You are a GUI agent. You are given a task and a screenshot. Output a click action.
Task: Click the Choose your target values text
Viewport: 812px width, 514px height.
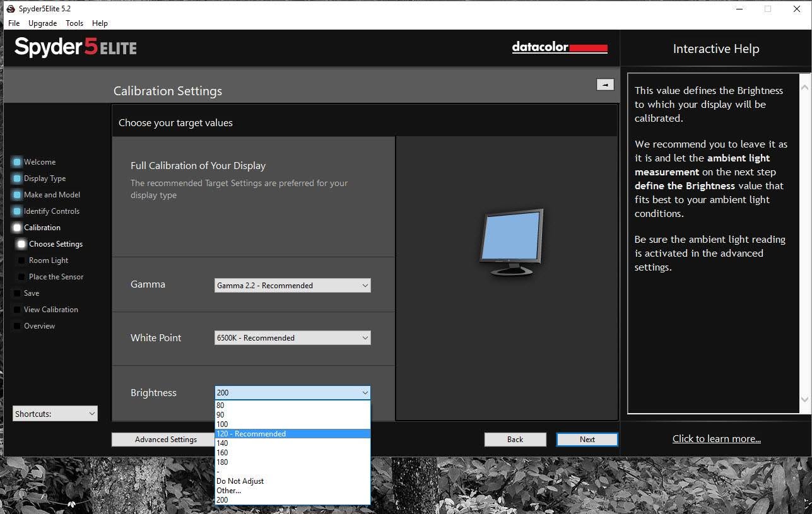[x=175, y=123]
